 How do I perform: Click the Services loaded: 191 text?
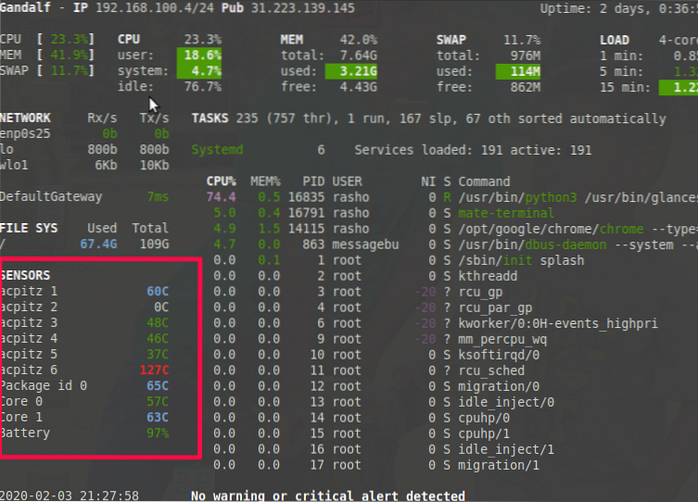coord(428,150)
